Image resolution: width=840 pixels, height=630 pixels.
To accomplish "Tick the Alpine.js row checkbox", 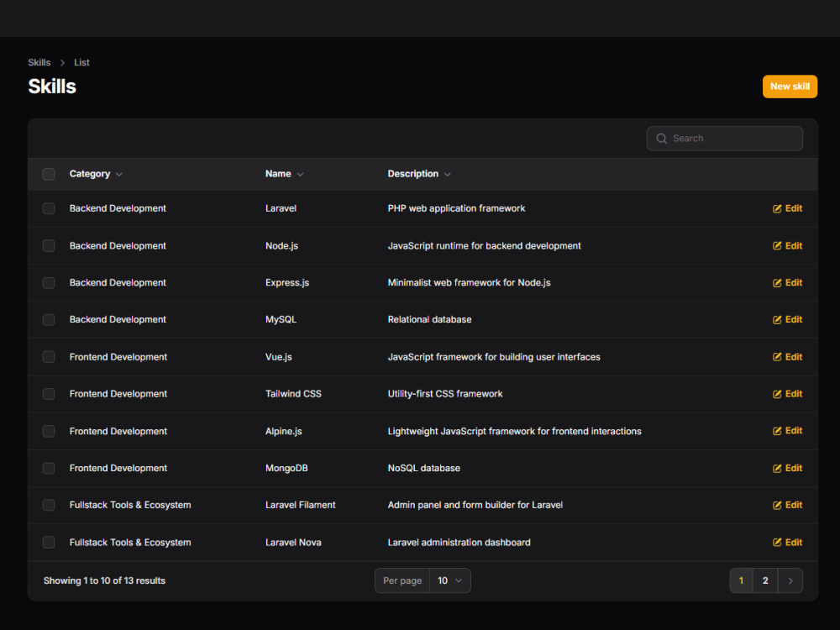I will click(x=49, y=431).
